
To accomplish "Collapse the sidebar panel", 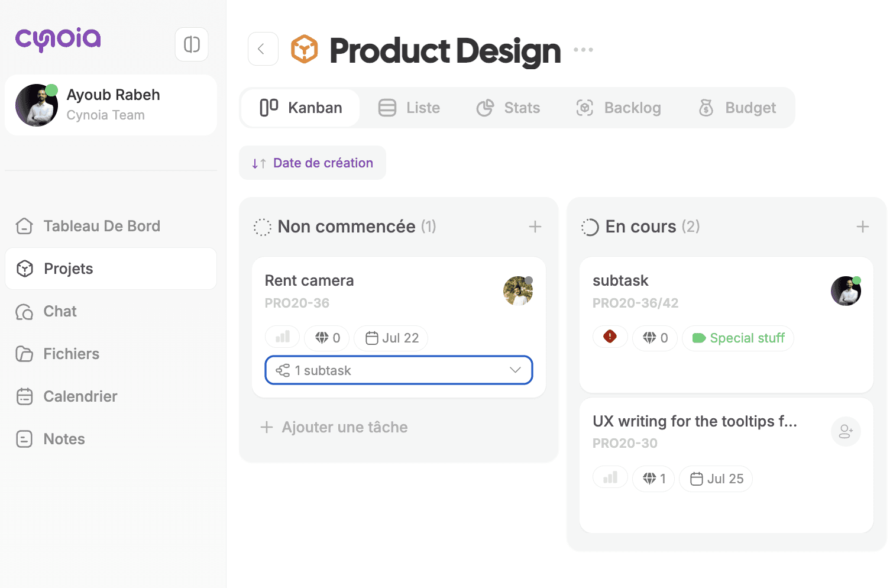I will pos(192,44).
